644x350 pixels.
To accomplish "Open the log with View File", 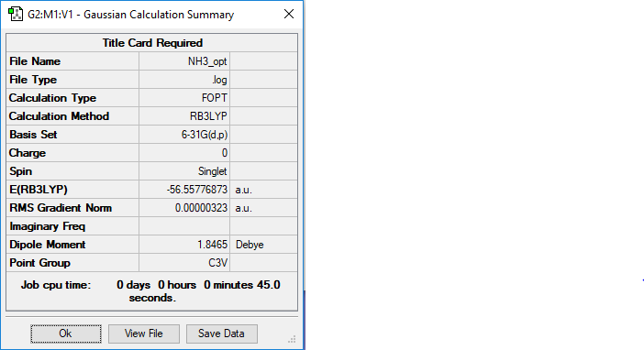I will pyautogui.click(x=144, y=334).
